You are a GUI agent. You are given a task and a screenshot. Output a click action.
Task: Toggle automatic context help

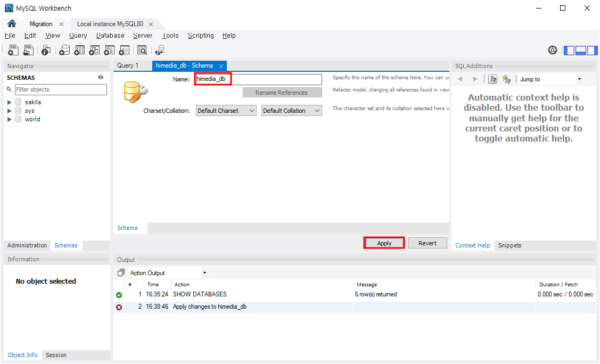tap(507, 79)
